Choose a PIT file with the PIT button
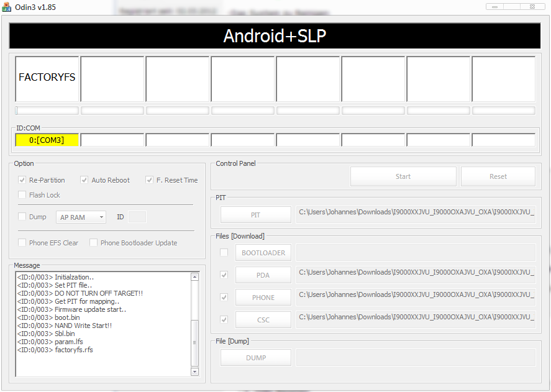 click(256, 215)
